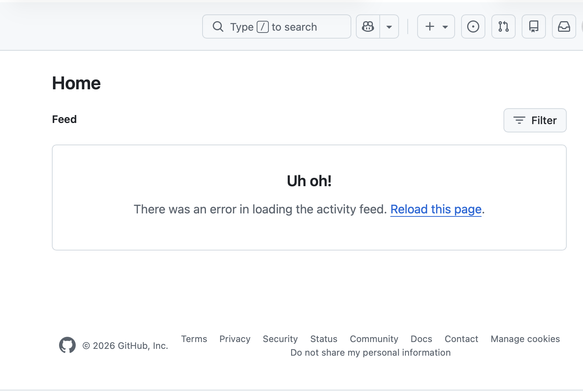Image resolution: width=583 pixels, height=392 pixels.
Task: Click the Manage cookies footer button
Action: pos(525,339)
